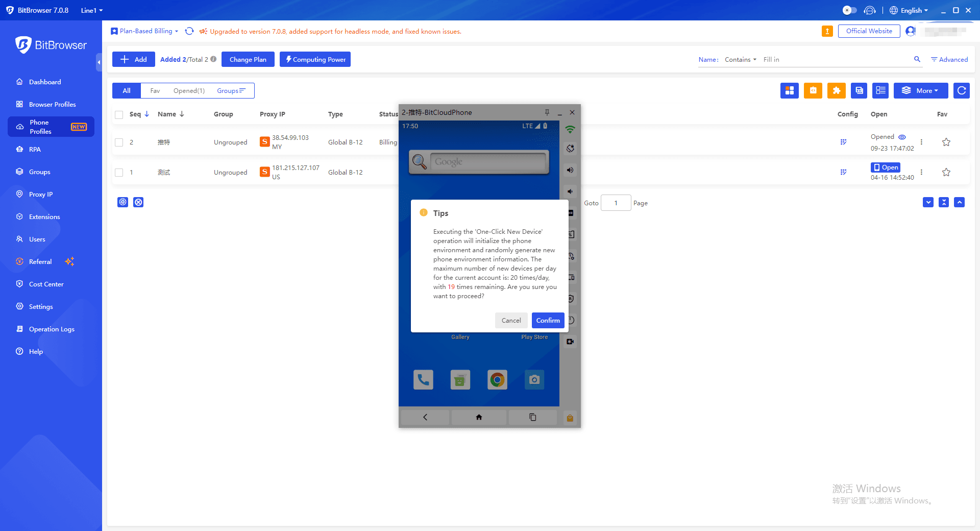Click the refresh list icon button
Screen dimensions: 980x531
click(x=962, y=90)
